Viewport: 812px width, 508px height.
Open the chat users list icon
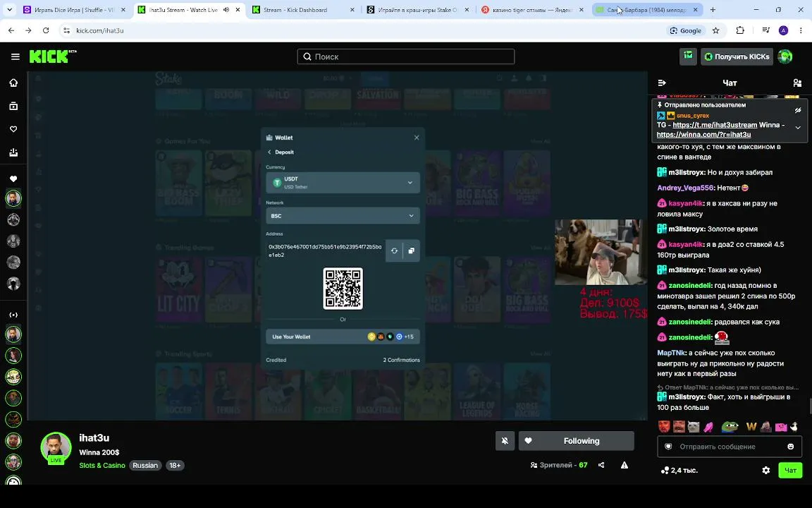(797, 83)
